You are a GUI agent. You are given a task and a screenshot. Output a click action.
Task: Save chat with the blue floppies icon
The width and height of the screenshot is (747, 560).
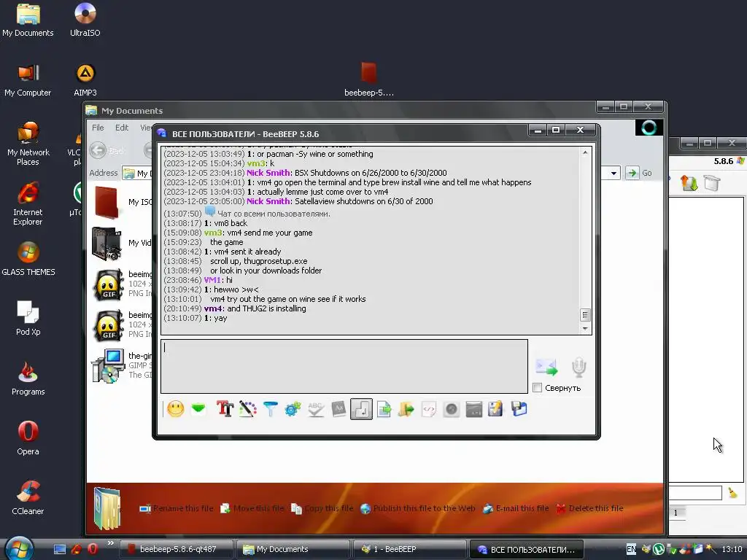coord(519,409)
